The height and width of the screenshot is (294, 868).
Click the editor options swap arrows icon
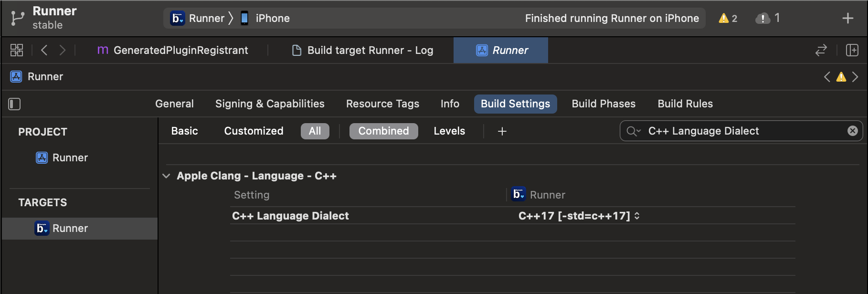point(821,50)
